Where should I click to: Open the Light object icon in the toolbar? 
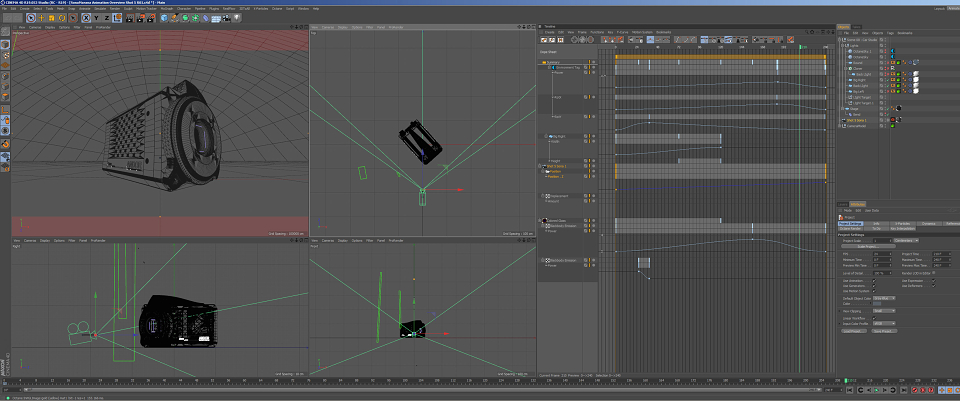pyautogui.click(x=236, y=18)
